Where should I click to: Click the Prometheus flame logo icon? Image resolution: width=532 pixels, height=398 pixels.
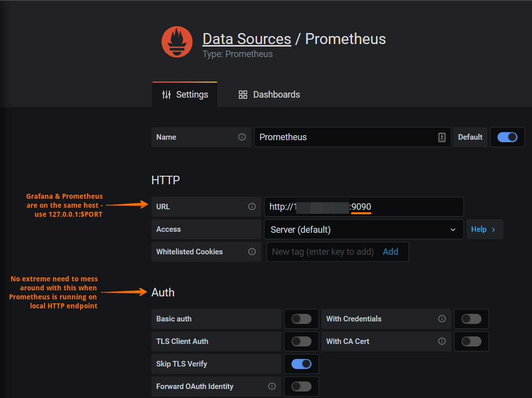point(177,42)
